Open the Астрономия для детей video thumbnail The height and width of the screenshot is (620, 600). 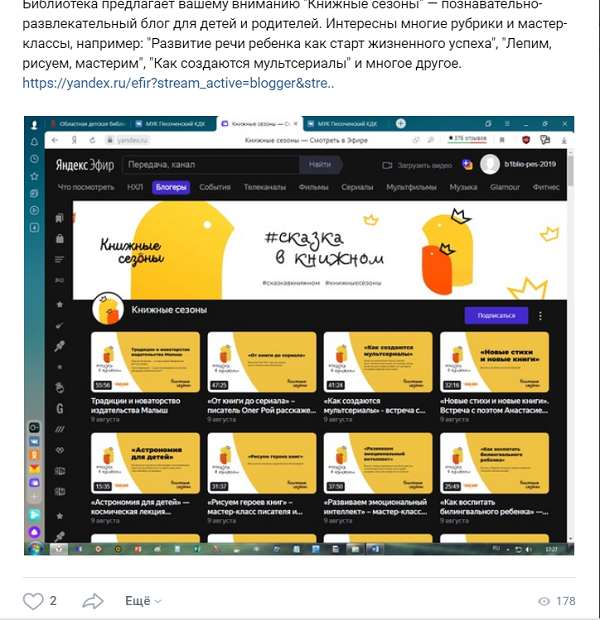pos(145,463)
